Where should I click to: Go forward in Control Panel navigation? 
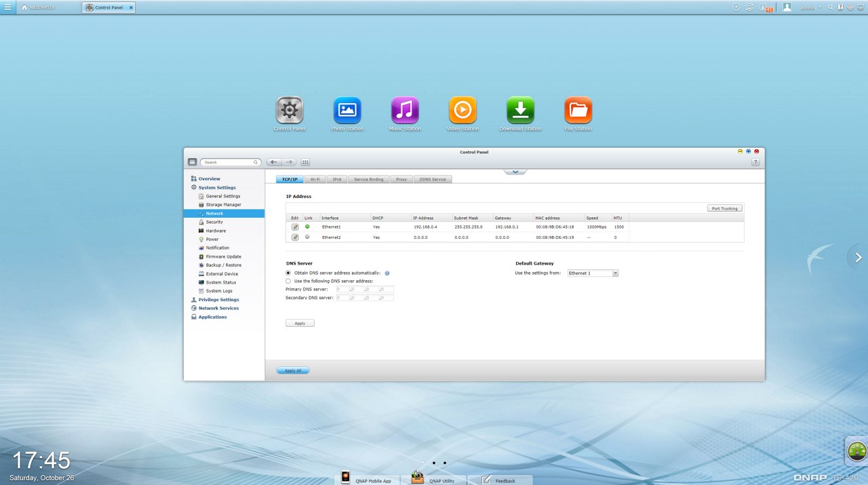(x=289, y=162)
